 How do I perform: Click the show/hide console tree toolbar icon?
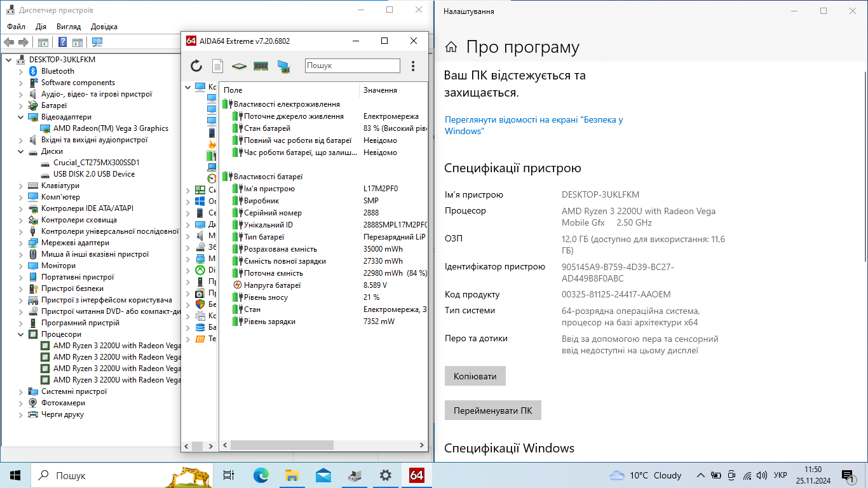(x=43, y=43)
